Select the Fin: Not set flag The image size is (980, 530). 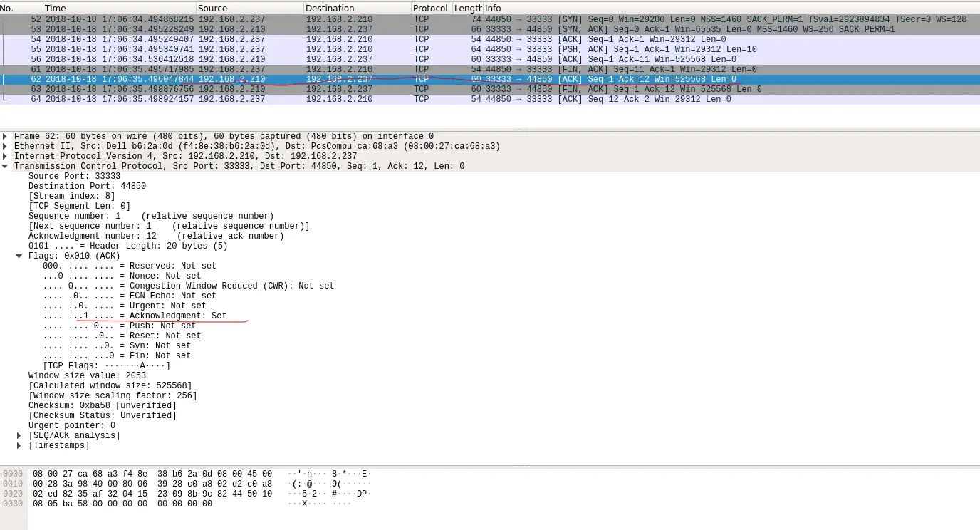(x=117, y=355)
